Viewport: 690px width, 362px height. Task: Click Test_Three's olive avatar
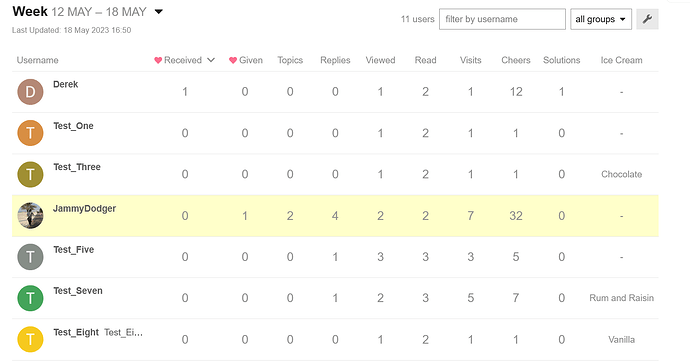point(30,174)
